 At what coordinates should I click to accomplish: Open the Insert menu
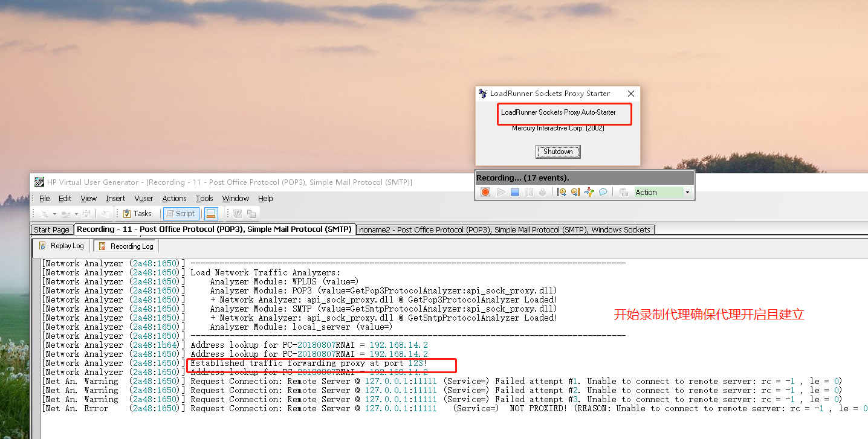115,198
